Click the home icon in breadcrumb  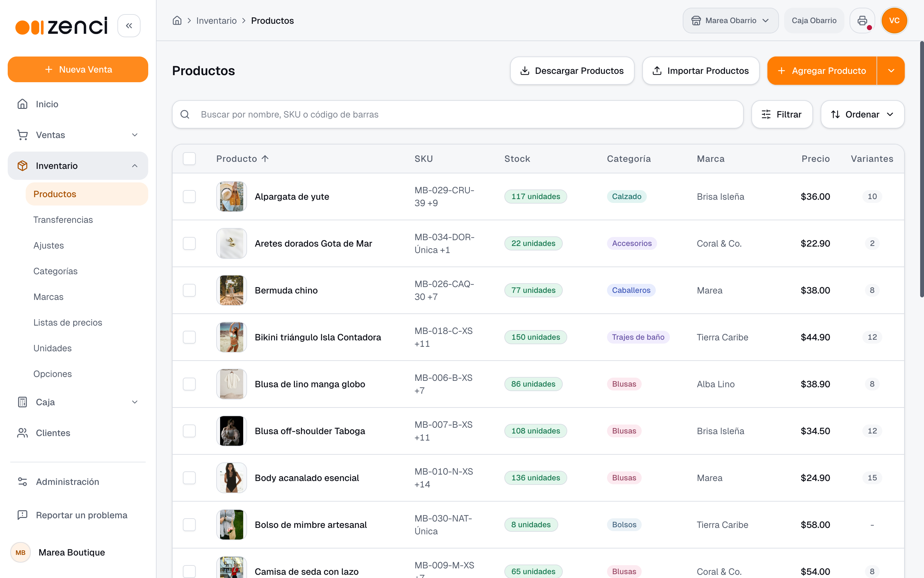pyautogui.click(x=177, y=20)
